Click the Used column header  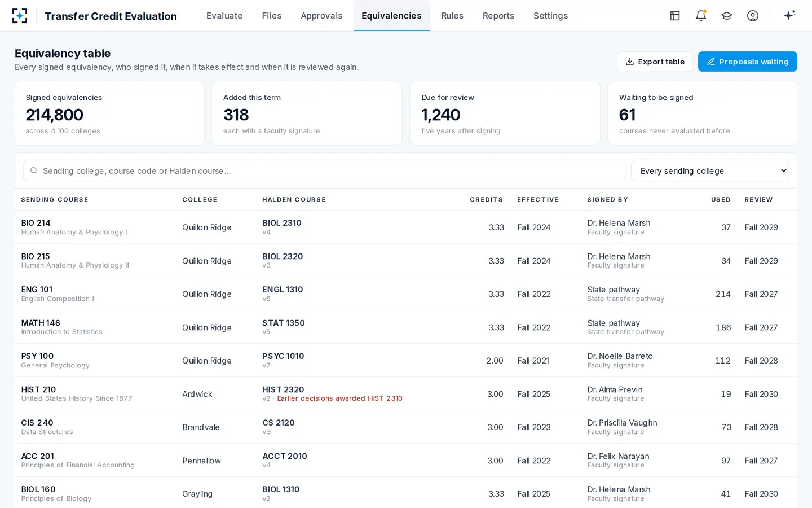721,199
